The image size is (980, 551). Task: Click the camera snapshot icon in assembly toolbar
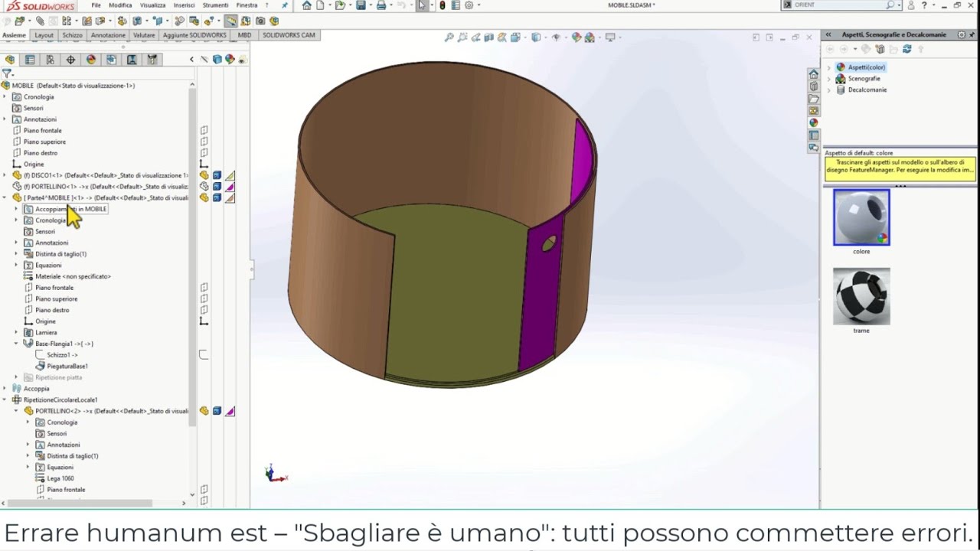[260, 21]
